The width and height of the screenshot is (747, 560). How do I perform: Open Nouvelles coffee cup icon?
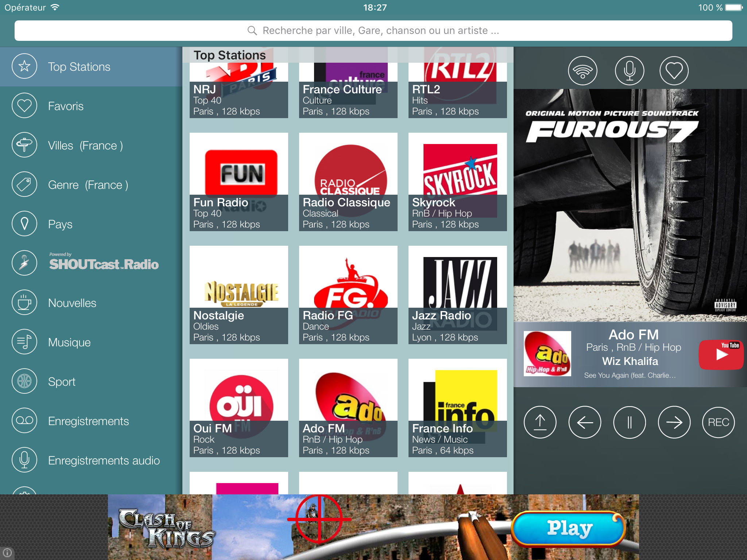pos(24,303)
